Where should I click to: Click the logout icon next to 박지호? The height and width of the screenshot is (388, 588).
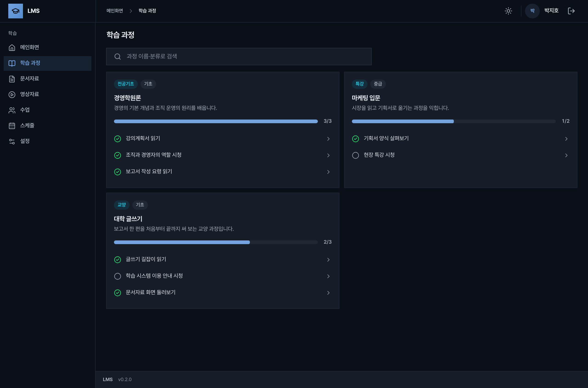pos(571,11)
